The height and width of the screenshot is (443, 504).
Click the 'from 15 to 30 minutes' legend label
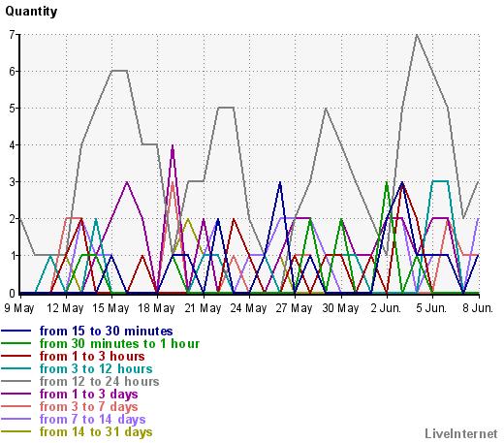pyautogui.click(x=106, y=331)
